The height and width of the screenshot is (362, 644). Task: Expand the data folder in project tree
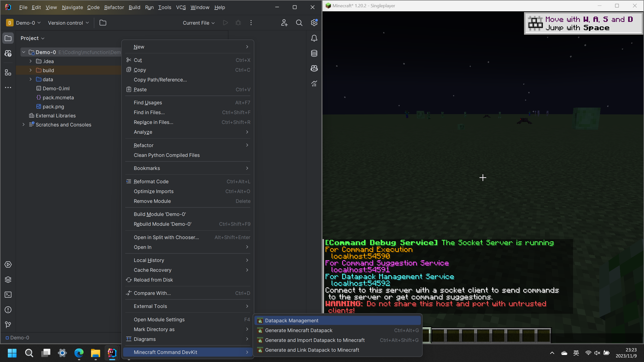point(30,79)
